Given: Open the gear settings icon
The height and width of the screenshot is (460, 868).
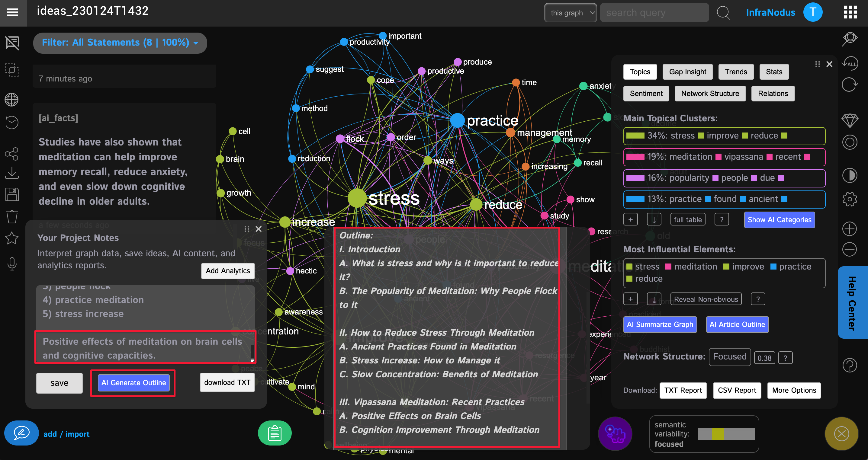Looking at the screenshot, I should tap(850, 199).
